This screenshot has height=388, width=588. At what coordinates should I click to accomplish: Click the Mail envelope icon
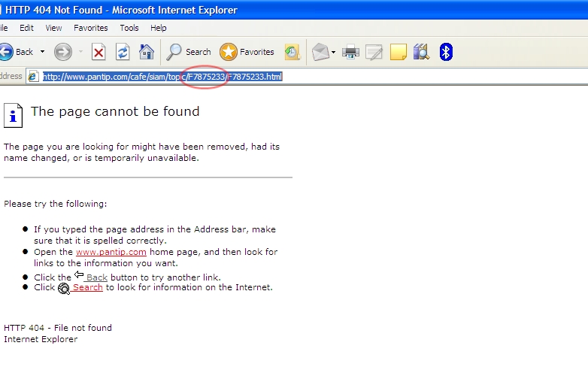pos(320,52)
